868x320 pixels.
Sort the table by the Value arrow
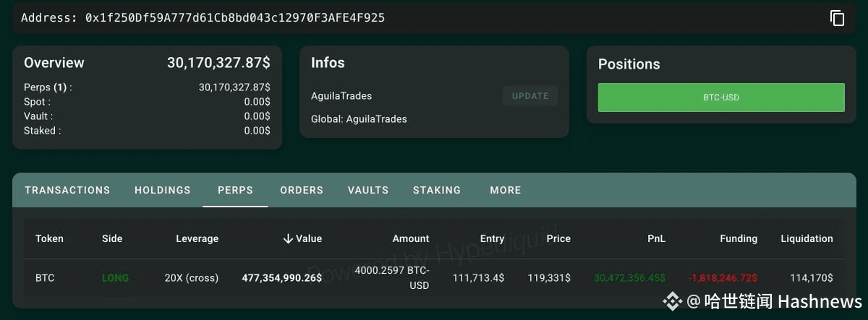coord(288,238)
